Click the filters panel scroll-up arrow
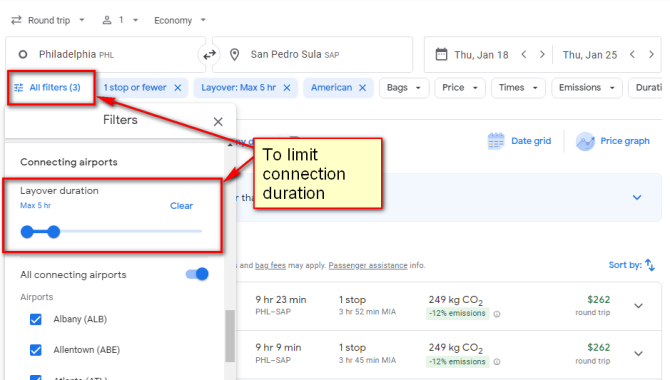670x380 pixels. pyautogui.click(x=230, y=145)
